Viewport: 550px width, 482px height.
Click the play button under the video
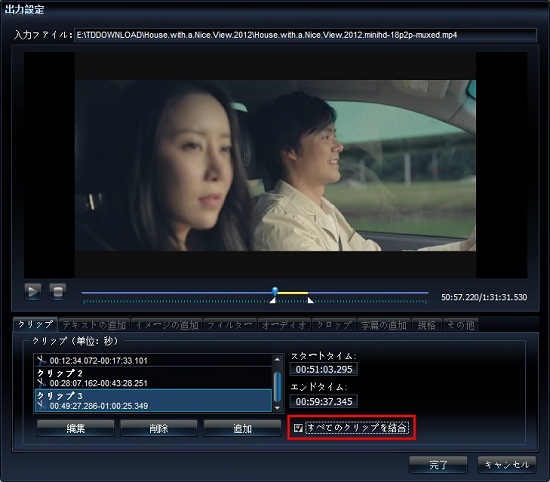click(x=33, y=292)
